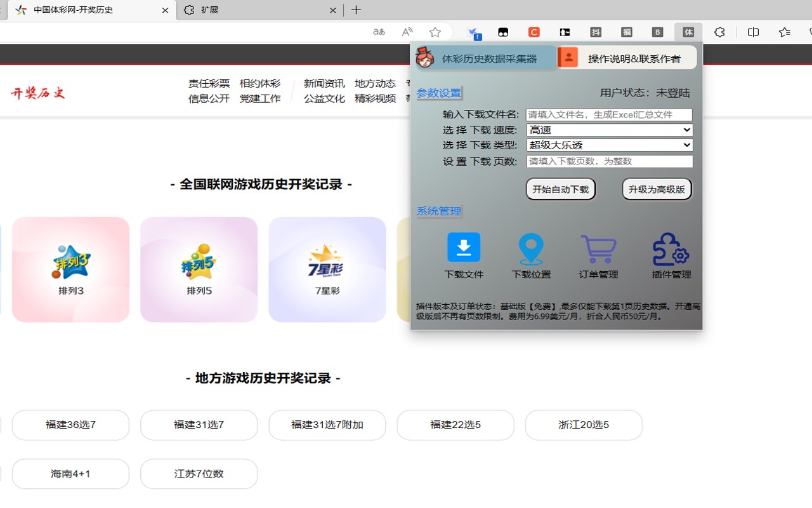Select the 中国体彩网-开奖历史 browser tab
Image resolution: width=812 pixels, height=508 pixels.
[x=91, y=10]
